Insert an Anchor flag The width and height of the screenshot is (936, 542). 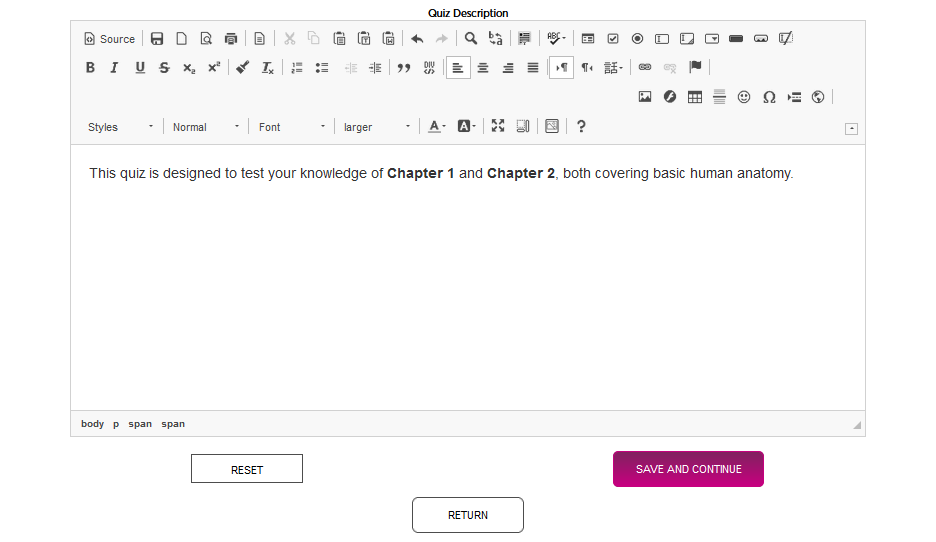pyautogui.click(x=695, y=67)
